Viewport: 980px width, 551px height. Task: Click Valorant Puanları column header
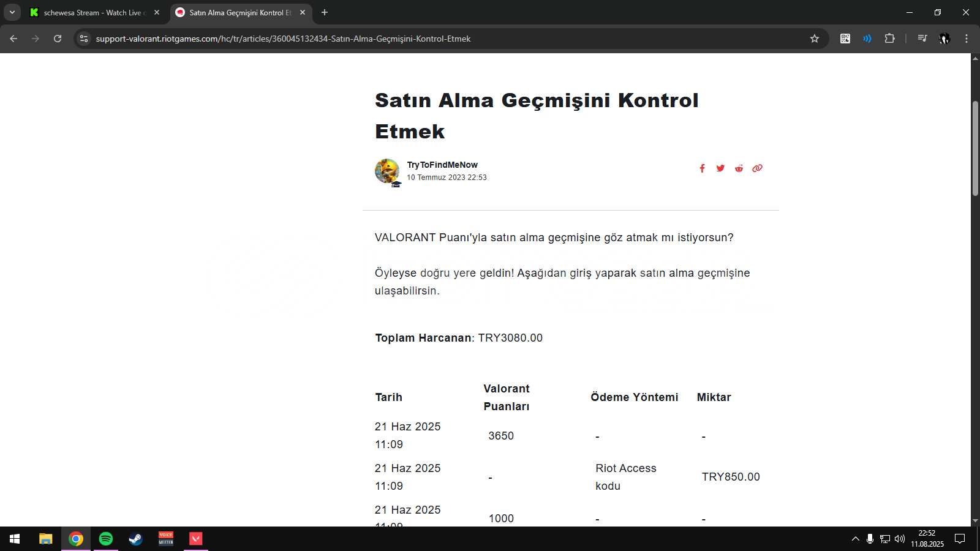point(507,397)
